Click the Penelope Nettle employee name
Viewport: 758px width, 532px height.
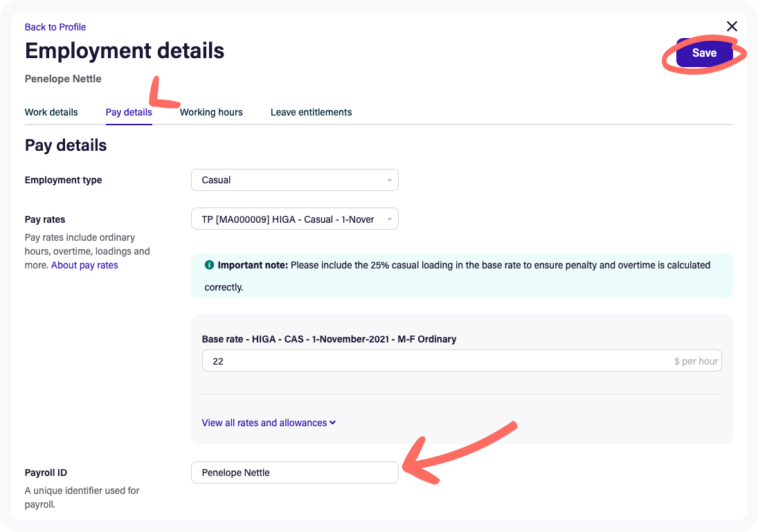coord(63,79)
